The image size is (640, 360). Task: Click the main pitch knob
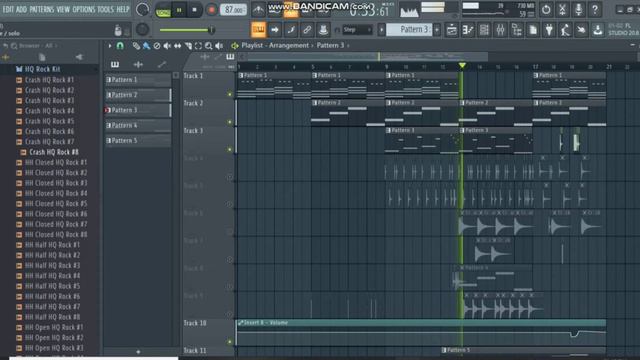click(142, 29)
